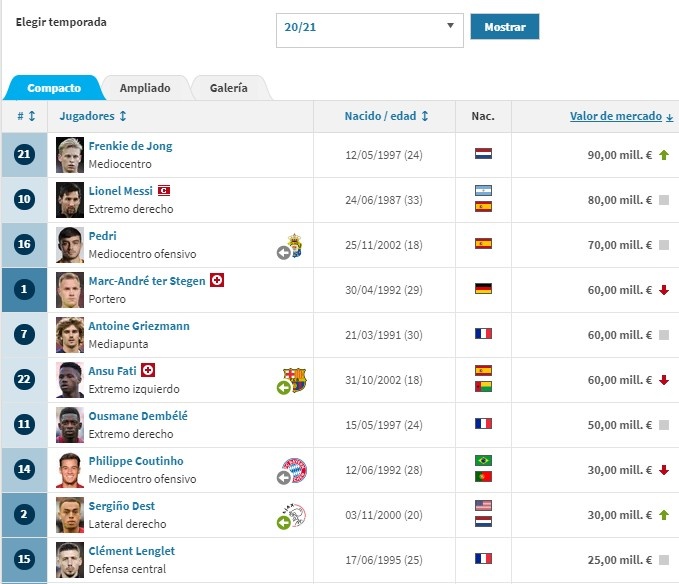Click Netherlands flag in Frenkie de Jong row
Image resolution: width=679 pixels, height=584 pixels.
pos(483,154)
